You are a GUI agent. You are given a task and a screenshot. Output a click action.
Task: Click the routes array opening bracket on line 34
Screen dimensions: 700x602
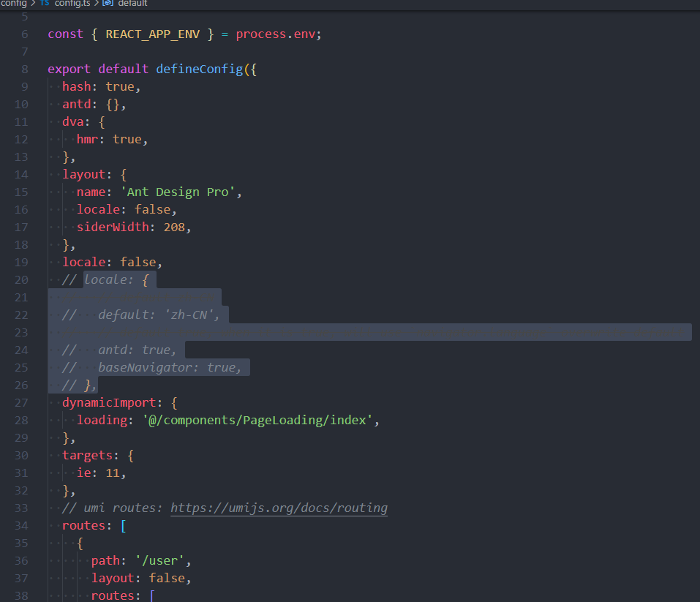pos(122,525)
